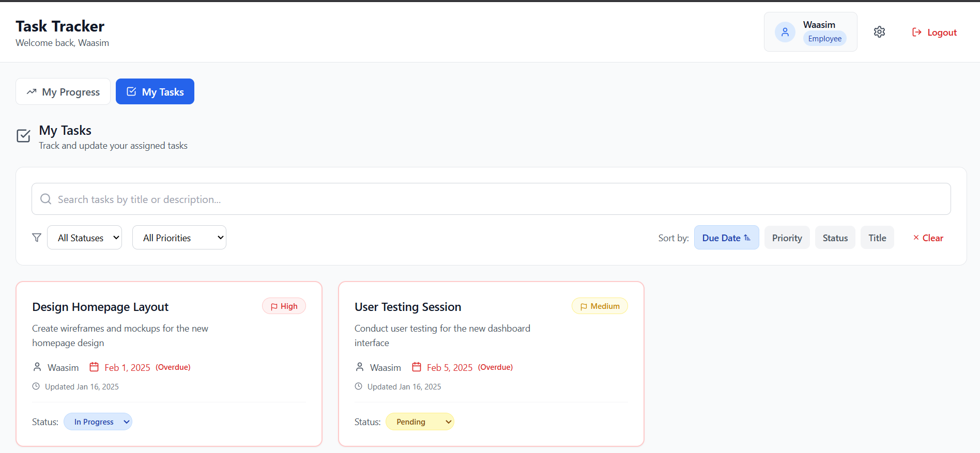Screen dimensions: 980x453
Task: Click the search magnifier icon
Action: point(46,199)
